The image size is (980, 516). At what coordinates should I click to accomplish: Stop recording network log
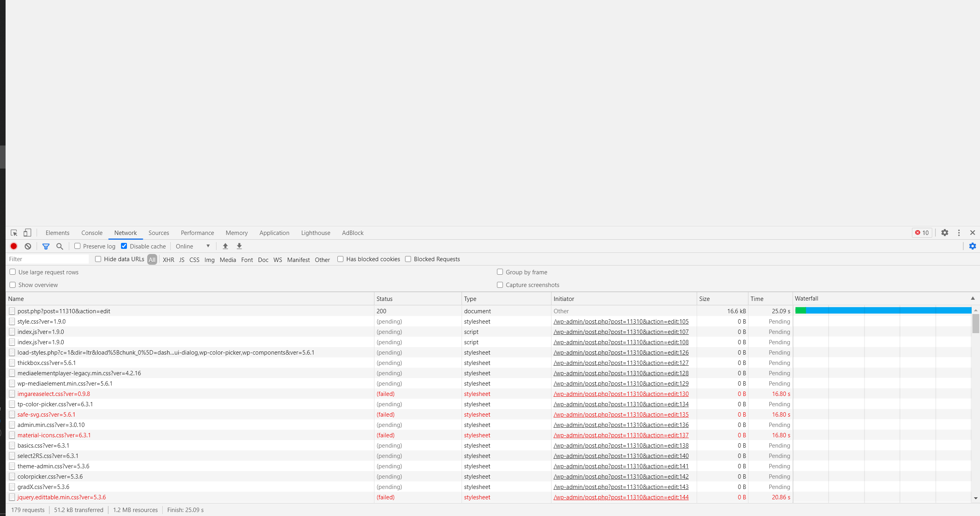point(14,246)
